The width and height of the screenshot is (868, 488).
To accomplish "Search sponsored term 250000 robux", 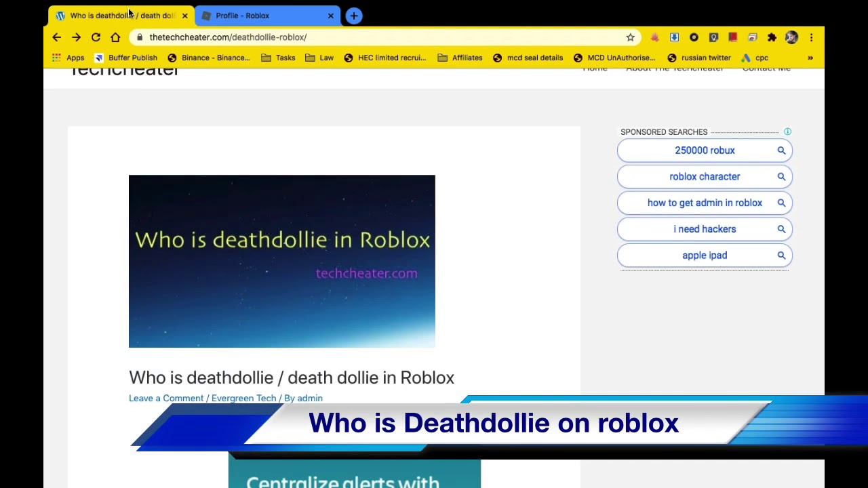I will coord(705,150).
